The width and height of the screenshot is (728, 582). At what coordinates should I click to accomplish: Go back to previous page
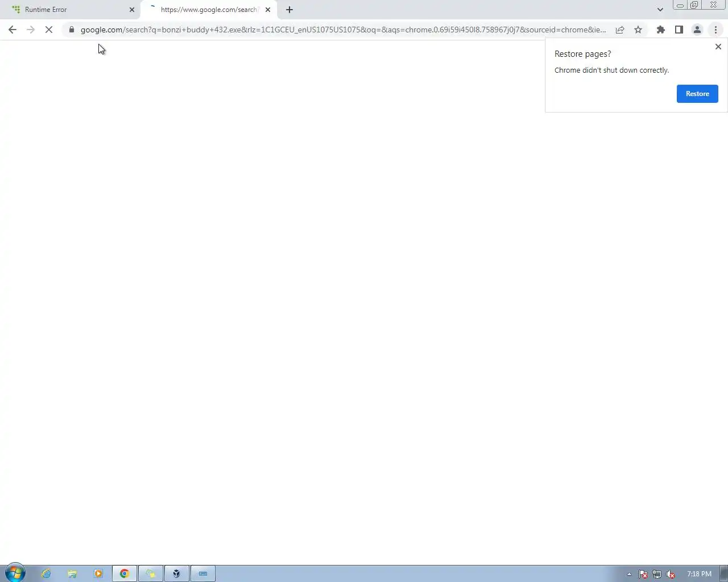(13, 30)
